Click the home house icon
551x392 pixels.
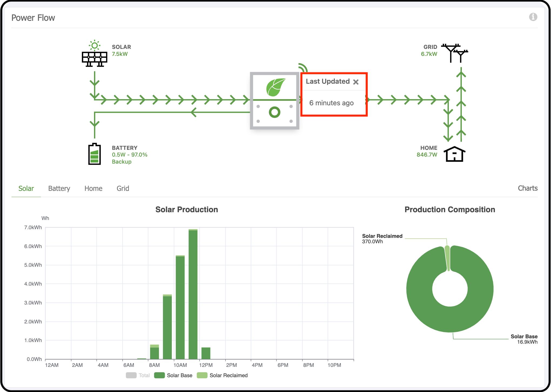pos(455,154)
